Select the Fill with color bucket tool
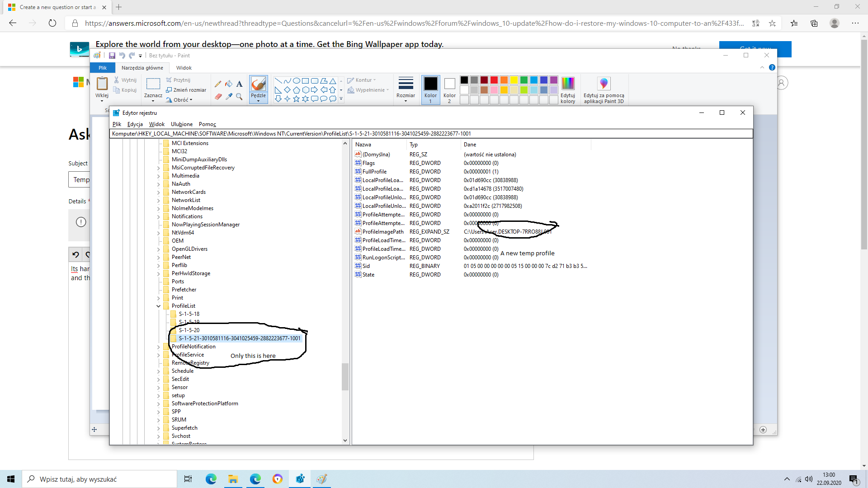The height and width of the screenshot is (488, 868). click(229, 84)
